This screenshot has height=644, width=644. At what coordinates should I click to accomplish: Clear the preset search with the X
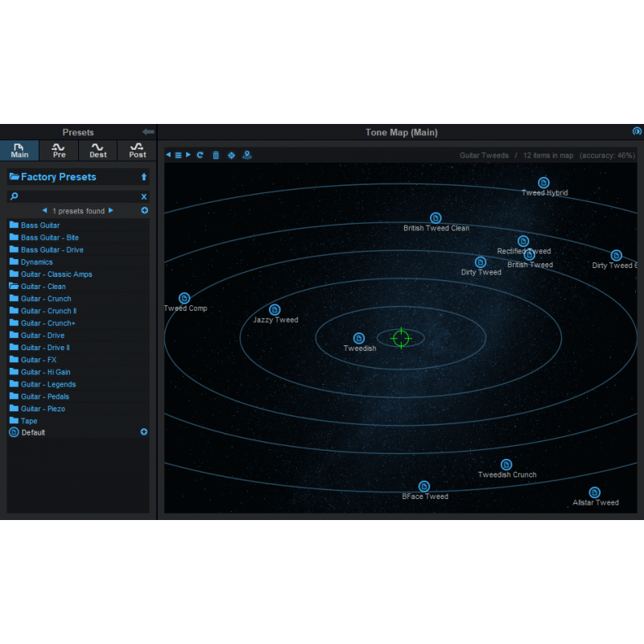(144, 196)
